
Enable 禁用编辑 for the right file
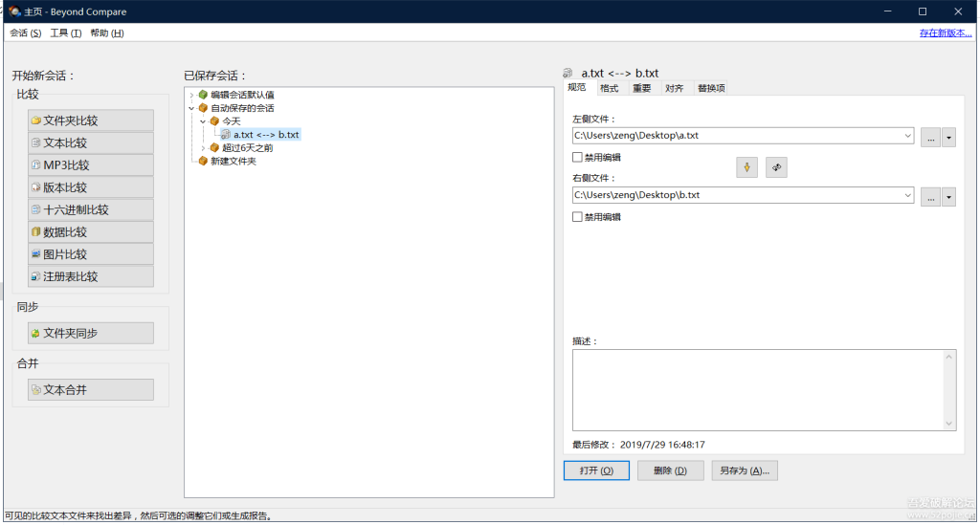577,217
